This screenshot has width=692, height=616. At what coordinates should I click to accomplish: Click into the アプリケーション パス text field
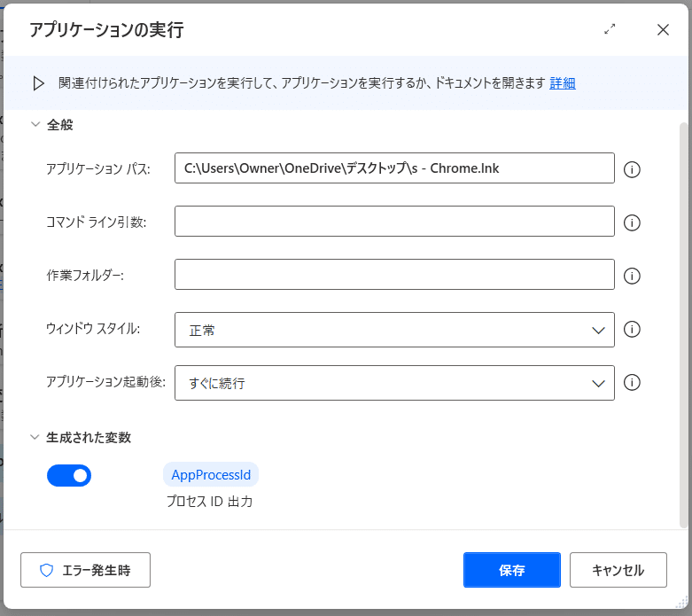click(394, 168)
